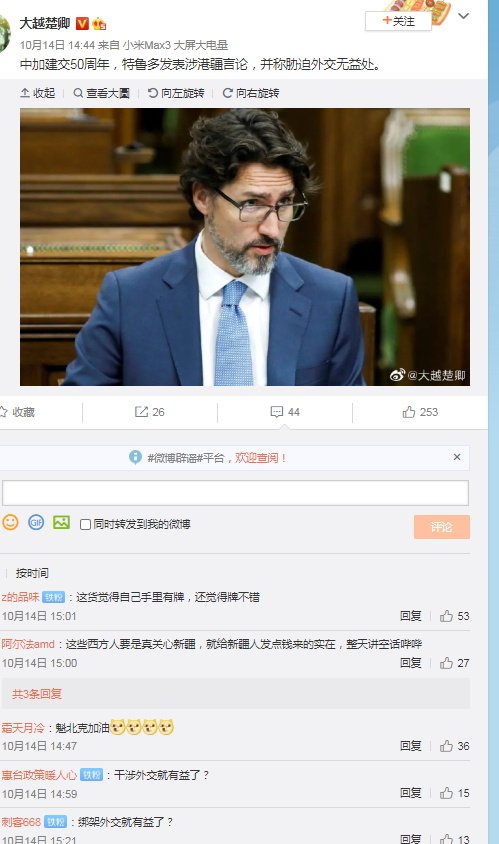Open the emoji smiley picker
Screen dimensions: 499x844
pyautogui.click(x=10, y=522)
